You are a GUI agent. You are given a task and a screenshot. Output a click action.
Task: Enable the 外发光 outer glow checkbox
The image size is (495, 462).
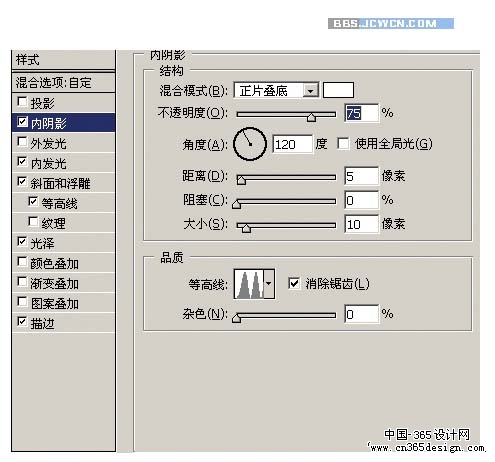[x=22, y=142]
